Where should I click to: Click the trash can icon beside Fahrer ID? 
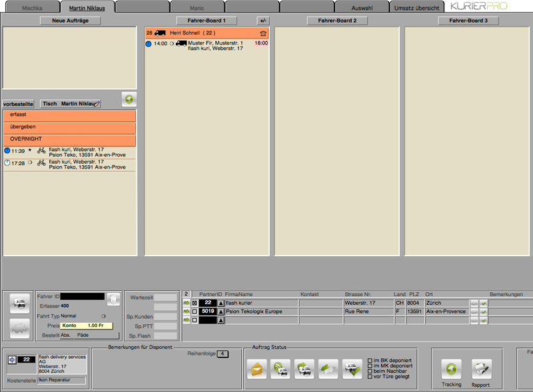point(113,299)
